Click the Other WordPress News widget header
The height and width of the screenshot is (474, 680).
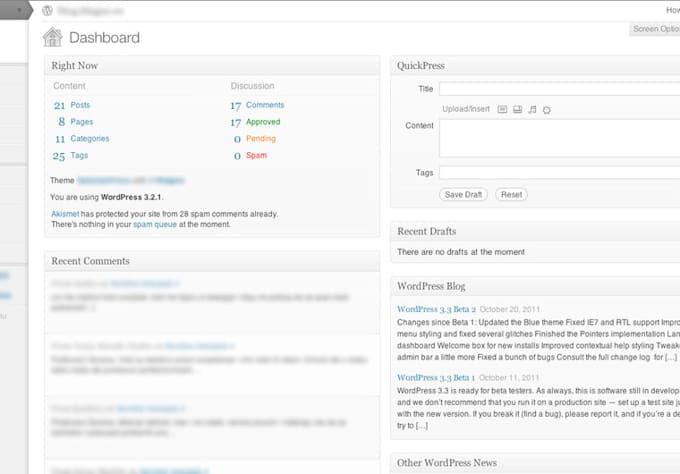(x=535, y=463)
